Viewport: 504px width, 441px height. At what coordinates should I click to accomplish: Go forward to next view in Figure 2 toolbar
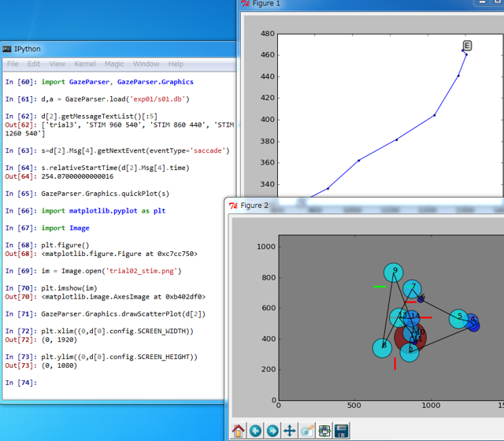272,431
